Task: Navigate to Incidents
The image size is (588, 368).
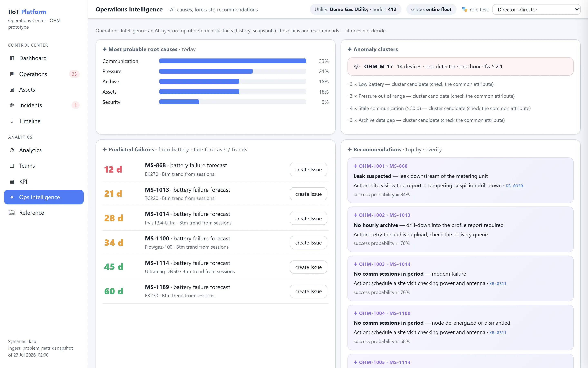Action: tap(44, 105)
